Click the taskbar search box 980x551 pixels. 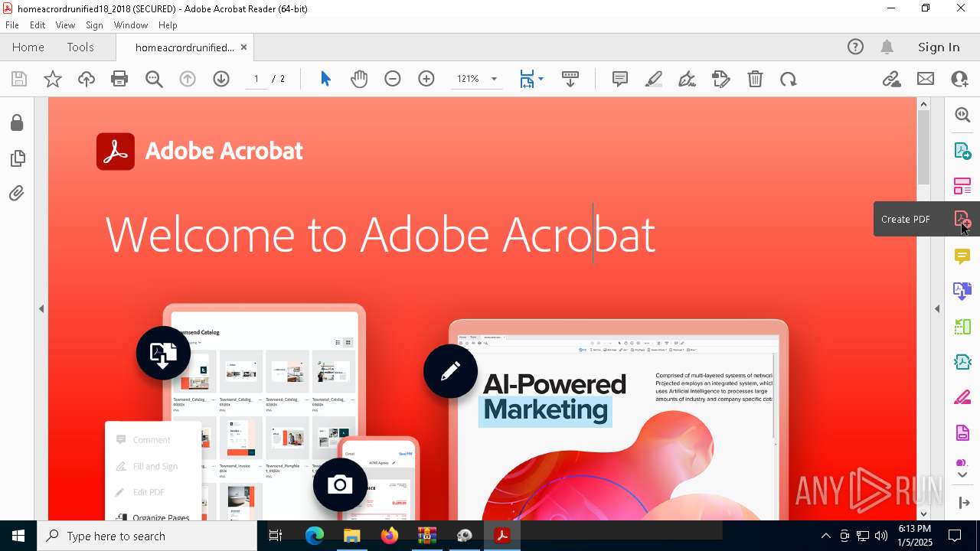coord(147,536)
